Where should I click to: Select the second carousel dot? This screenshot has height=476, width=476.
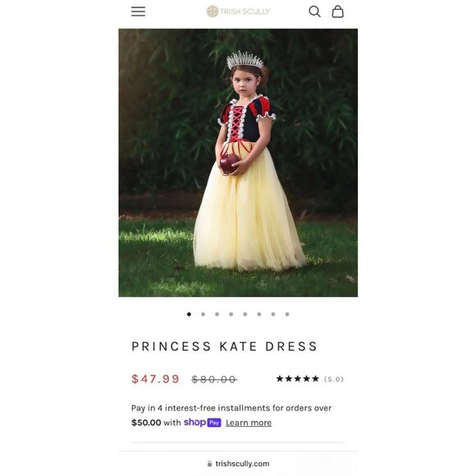click(x=203, y=314)
